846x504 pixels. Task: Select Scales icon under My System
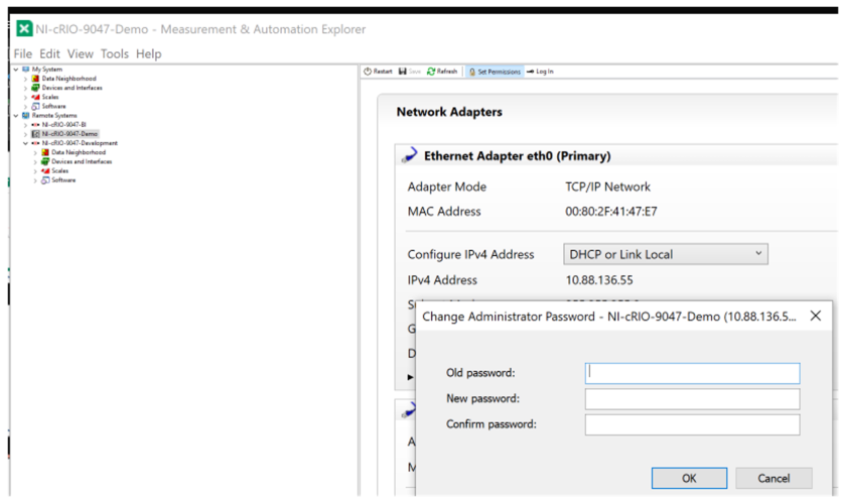pyautogui.click(x=35, y=97)
